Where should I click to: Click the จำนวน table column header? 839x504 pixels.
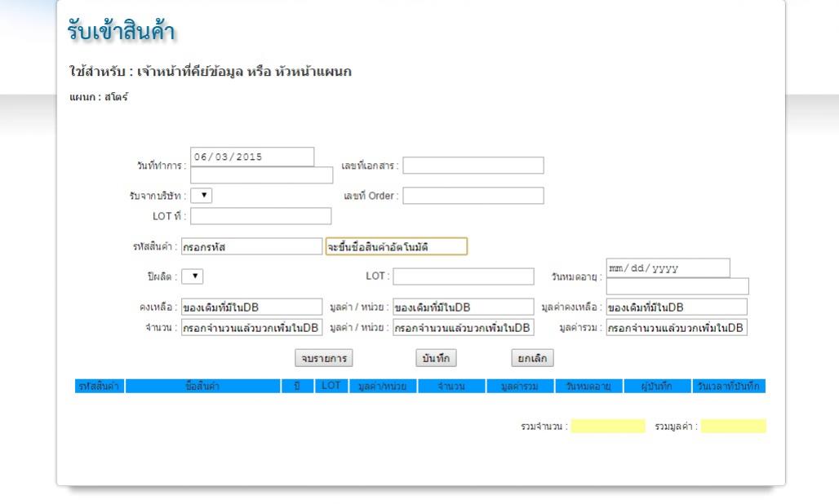(x=451, y=386)
